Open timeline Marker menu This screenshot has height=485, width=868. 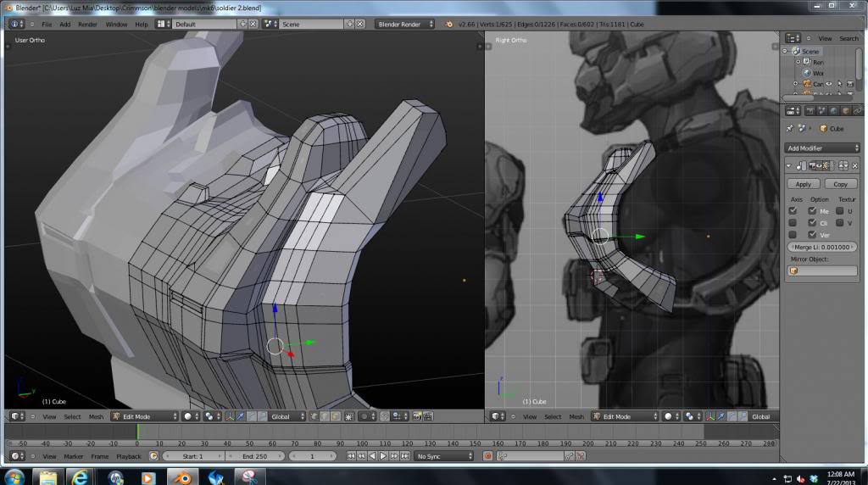73,456
